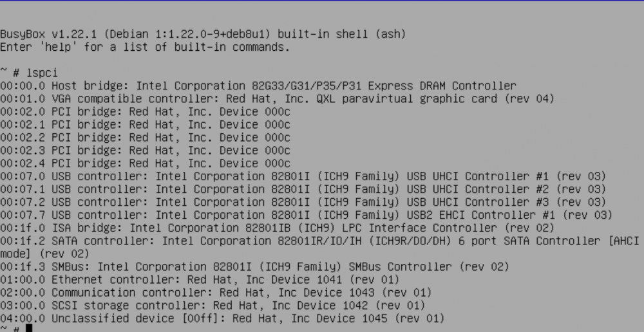Select the Communication controller Device 1043 line
This screenshot has width=644, height=332.
tap(216, 293)
